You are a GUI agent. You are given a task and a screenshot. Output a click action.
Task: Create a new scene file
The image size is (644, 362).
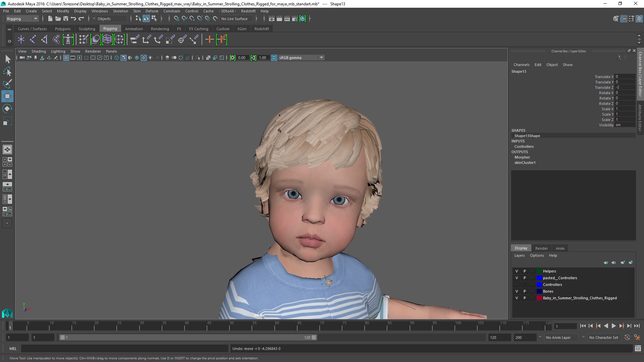point(50,19)
